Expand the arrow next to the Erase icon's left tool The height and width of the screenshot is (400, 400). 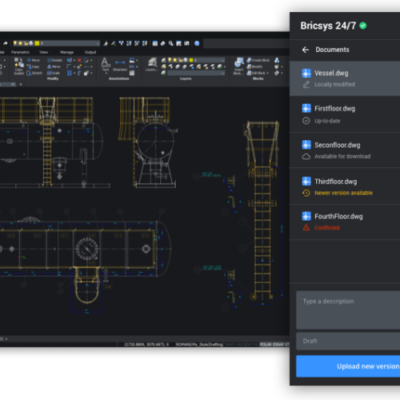tap(74, 60)
